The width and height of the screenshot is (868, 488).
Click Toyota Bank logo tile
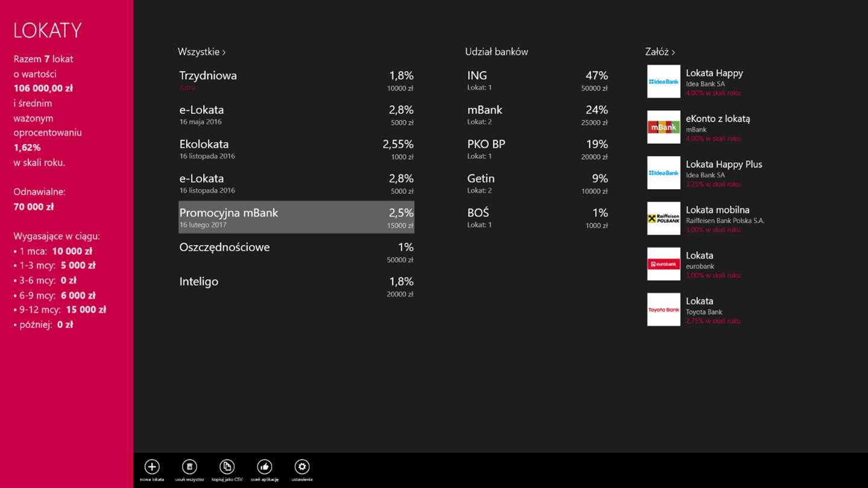click(664, 309)
